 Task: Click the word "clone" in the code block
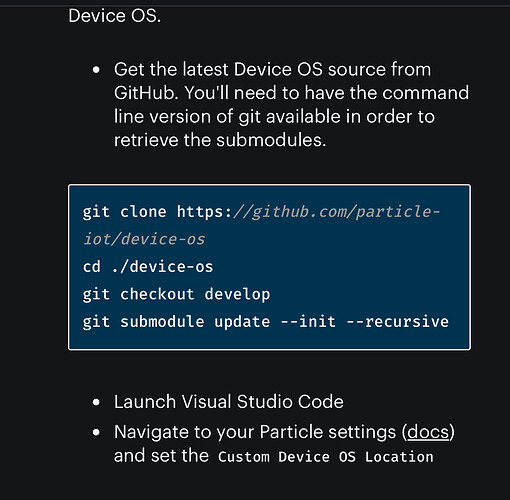pos(143,212)
